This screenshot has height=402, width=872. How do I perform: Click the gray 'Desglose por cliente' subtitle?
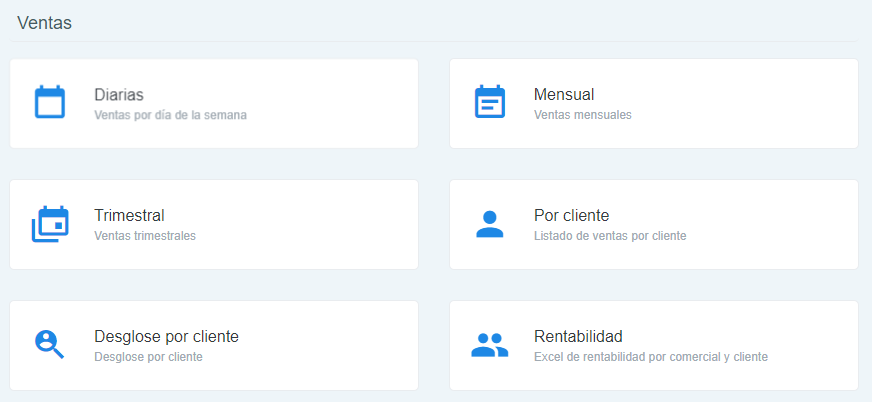pos(148,357)
